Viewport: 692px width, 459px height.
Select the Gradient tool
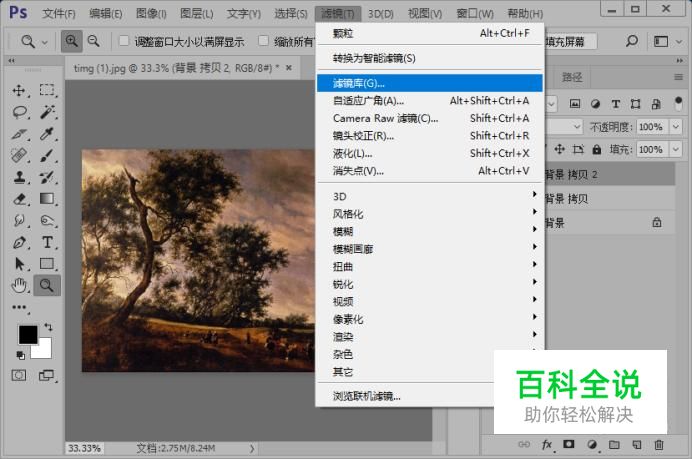(x=47, y=199)
